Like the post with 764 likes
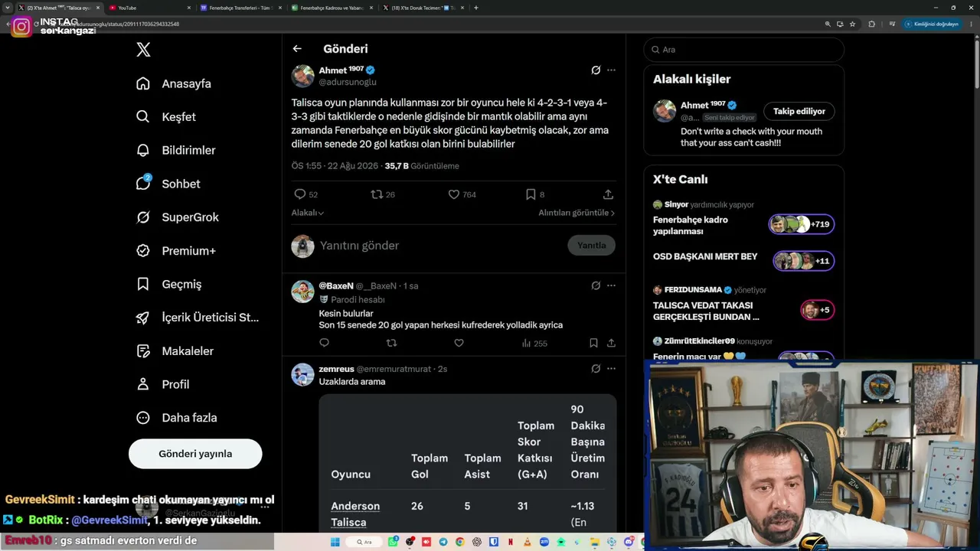This screenshot has height=551, width=980. [454, 194]
